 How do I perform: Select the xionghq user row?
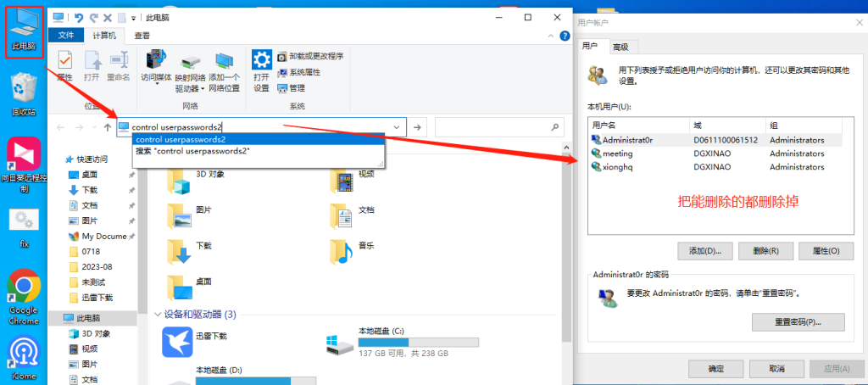(715, 167)
